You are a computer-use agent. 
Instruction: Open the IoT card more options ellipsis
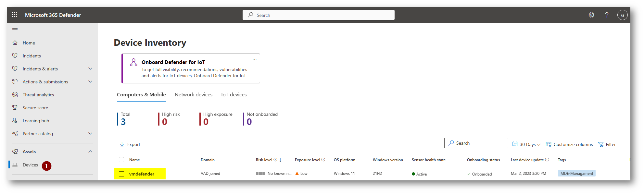click(x=255, y=60)
